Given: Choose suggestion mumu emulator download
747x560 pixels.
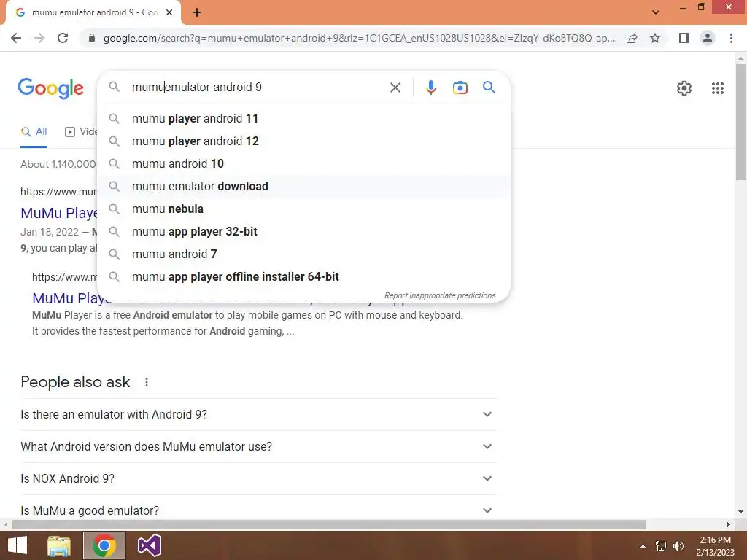Looking at the screenshot, I should tap(303, 186).
